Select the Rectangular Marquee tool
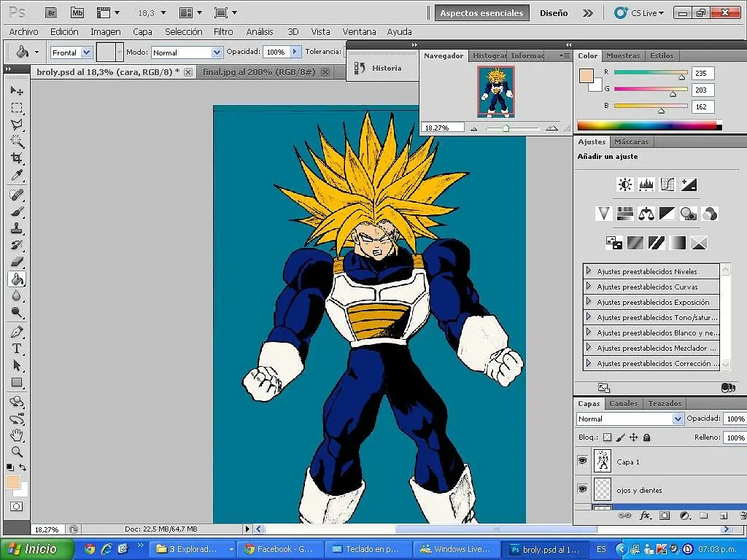Viewport: 747px width, 560px height. [x=17, y=108]
